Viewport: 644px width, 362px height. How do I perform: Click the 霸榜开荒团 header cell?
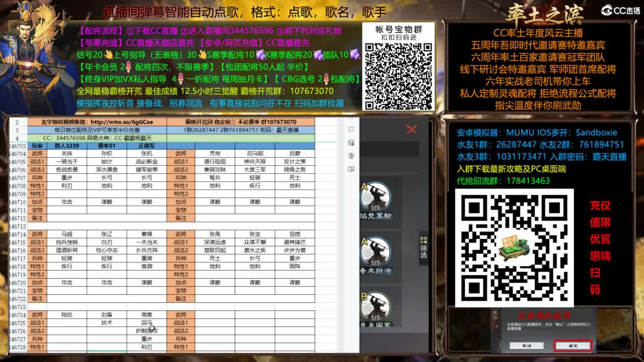tap(241, 122)
